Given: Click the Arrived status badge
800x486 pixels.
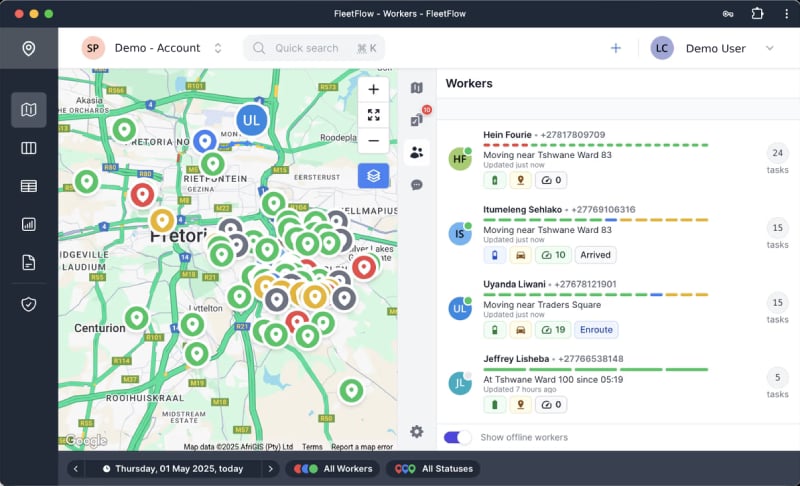Looking at the screenshot, I should [595, 255].
